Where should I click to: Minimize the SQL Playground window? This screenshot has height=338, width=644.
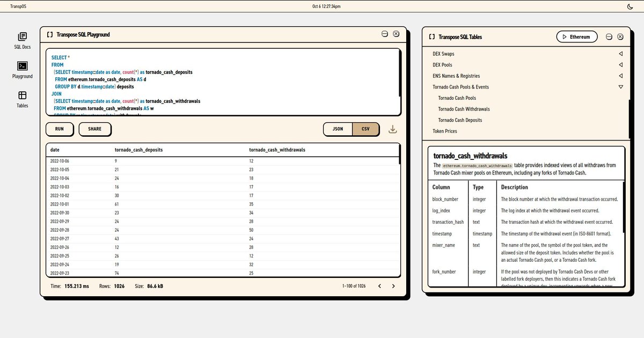385,34
